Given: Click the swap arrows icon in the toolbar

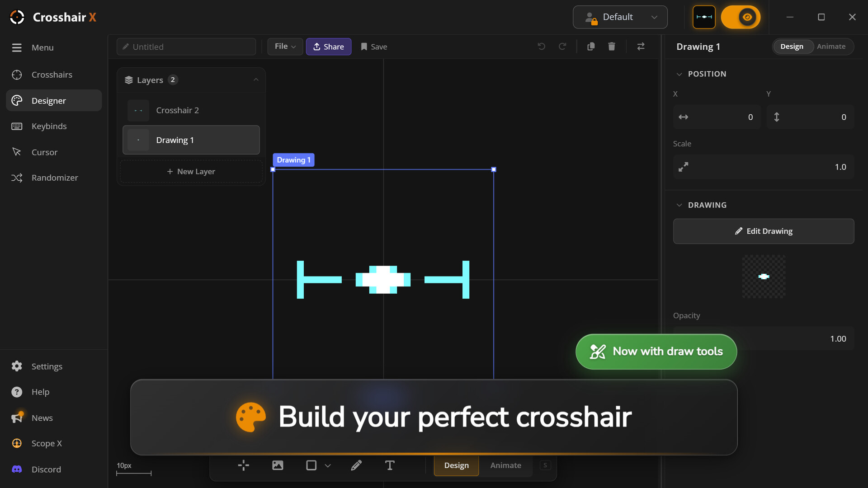Looking at the screenshot, I should coord(641,47).
